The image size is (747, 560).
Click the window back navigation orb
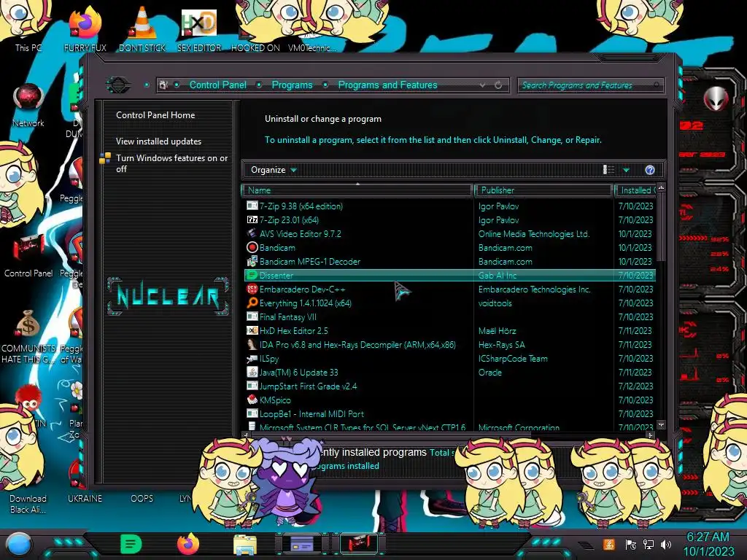118,85
